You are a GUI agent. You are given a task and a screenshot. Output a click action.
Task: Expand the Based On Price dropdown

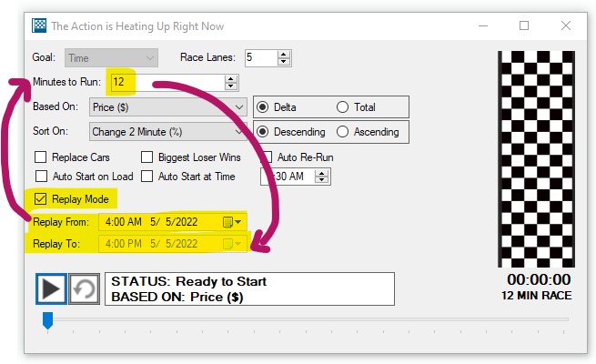(x=239, y=106)
